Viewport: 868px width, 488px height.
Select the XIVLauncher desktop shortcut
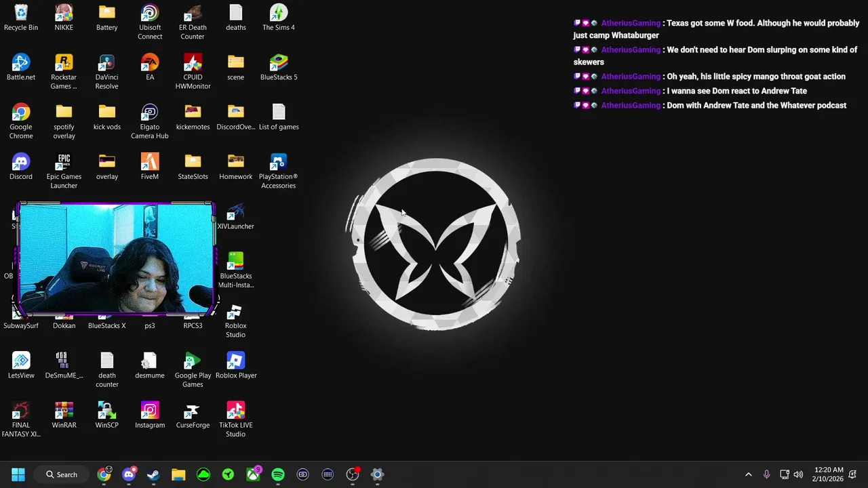(235, 216)
